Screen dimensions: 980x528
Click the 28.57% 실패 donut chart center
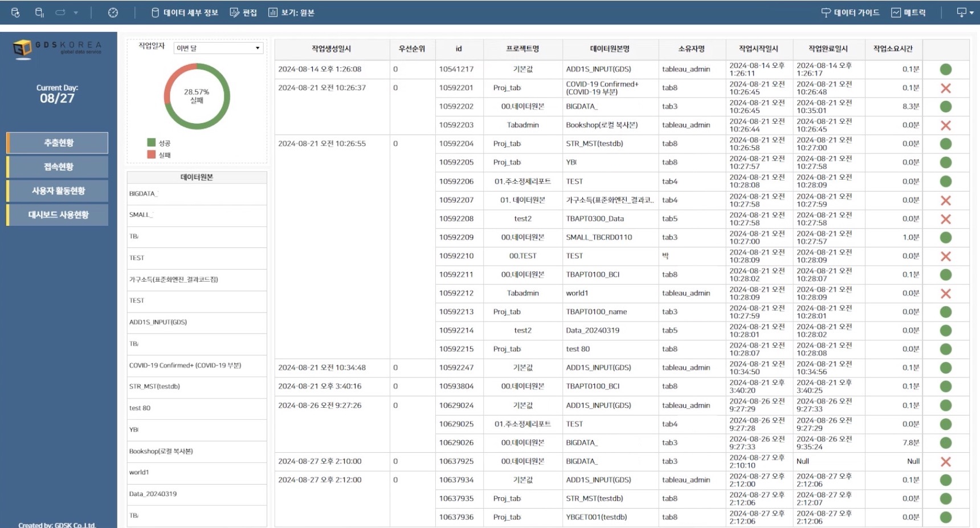(197, 96)
